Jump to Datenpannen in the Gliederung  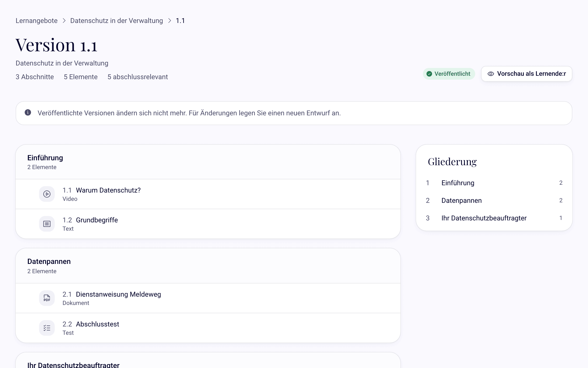494,200
